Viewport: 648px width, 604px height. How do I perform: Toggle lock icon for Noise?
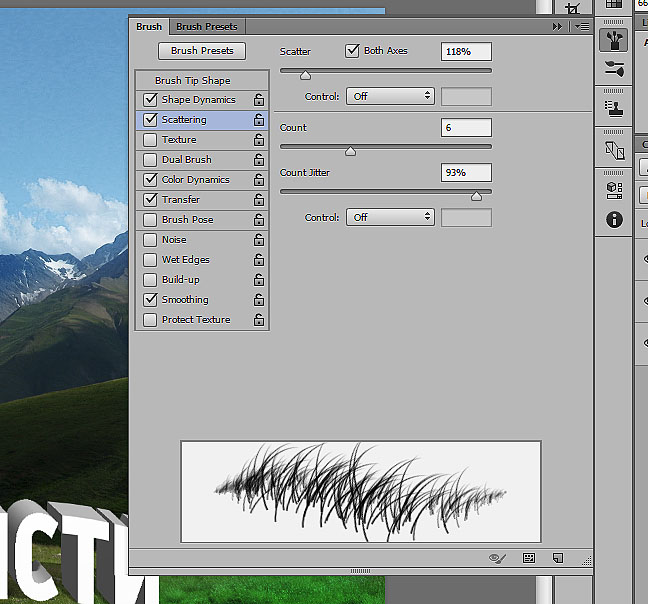tap(259, 240)
